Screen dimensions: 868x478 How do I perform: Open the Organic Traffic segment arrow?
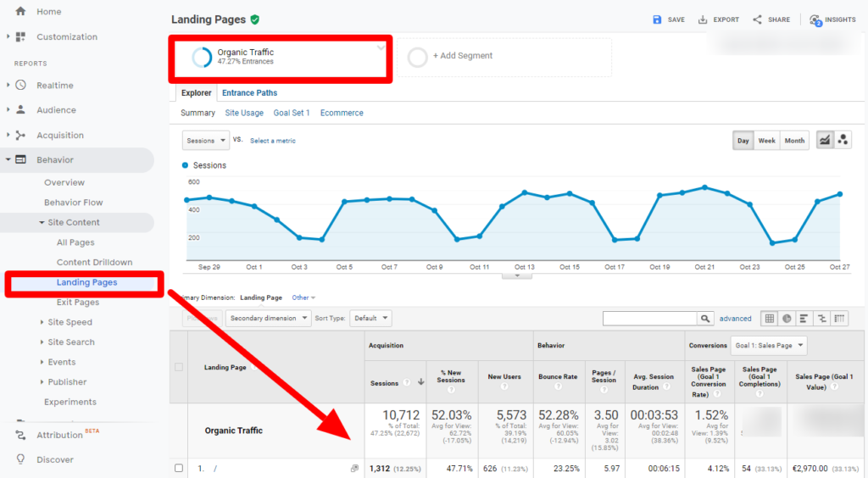coord(381,48)
